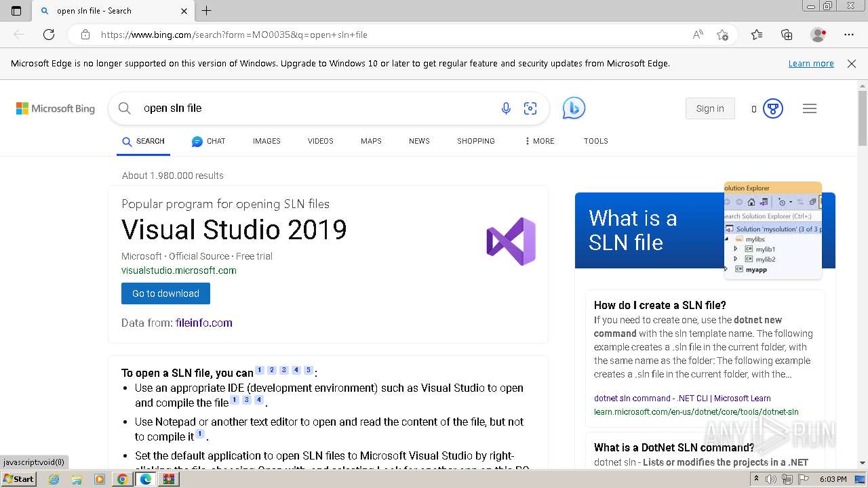
Task: Click the Sign in button
Action: pyautogui.click(x=710, y=108)
